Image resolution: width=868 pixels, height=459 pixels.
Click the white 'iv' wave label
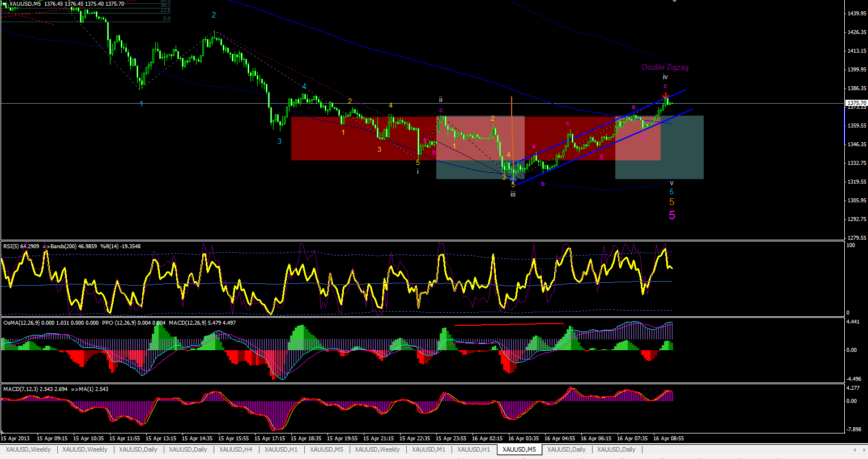point(665,76)
